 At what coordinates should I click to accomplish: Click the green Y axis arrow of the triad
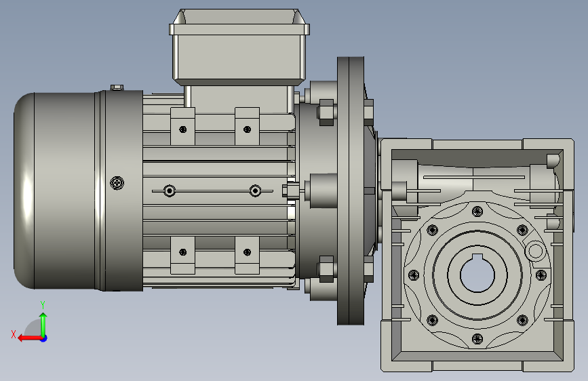[43, 324]
